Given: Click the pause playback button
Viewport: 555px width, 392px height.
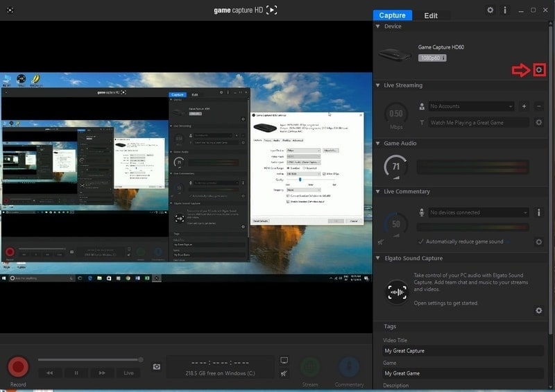Looking at the screenshot, I should click(76, 373).
